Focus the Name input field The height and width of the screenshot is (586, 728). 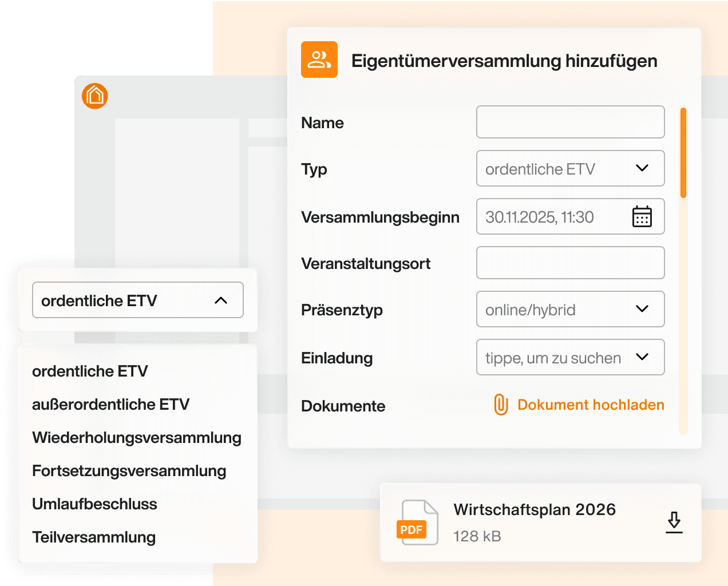(570, 122)
